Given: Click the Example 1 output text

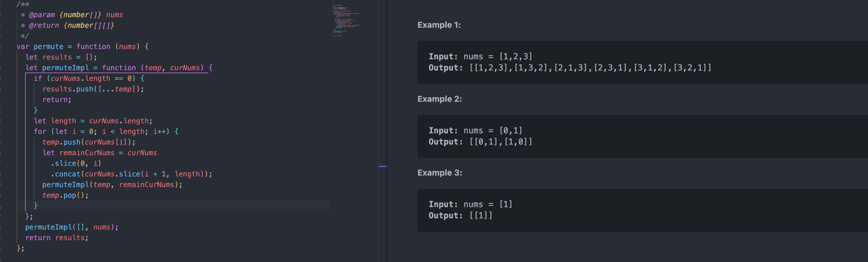Looking at the screenshot, I should click(x=590, y=68).
